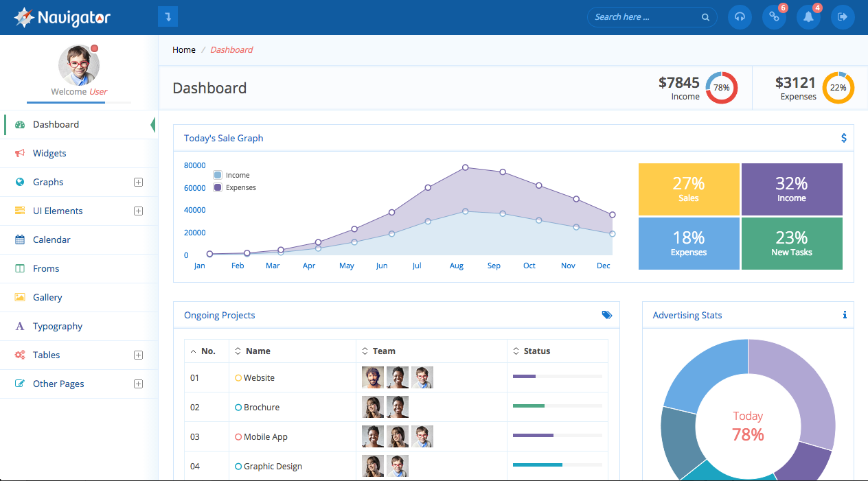
Task: Click the info icon on Advertising Stats
Action: [844, 315]
